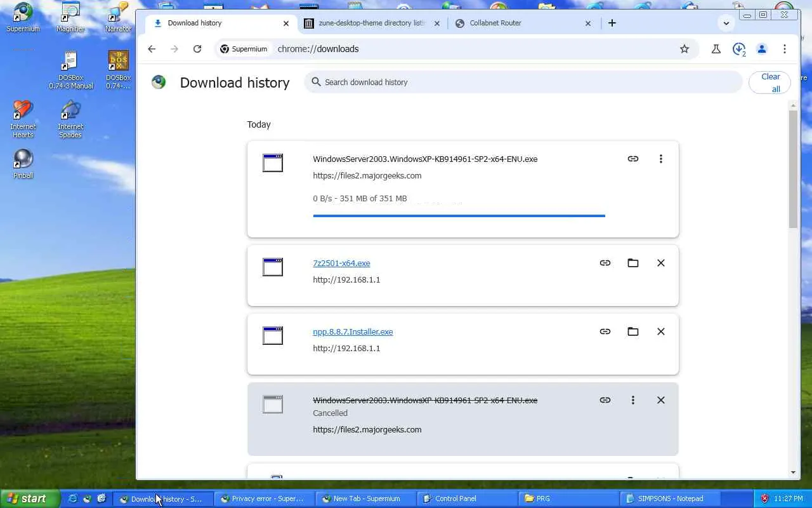This screenshot has height=508, width=812.
Task: Remove the Cancelled download entry
Action: coord(661,400)
